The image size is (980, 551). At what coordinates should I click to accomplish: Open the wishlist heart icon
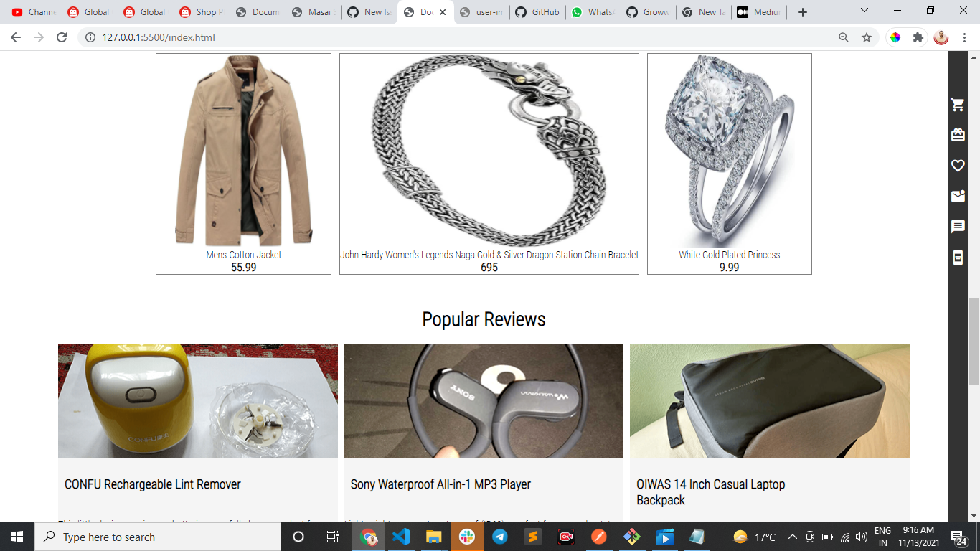coord(957,166)
